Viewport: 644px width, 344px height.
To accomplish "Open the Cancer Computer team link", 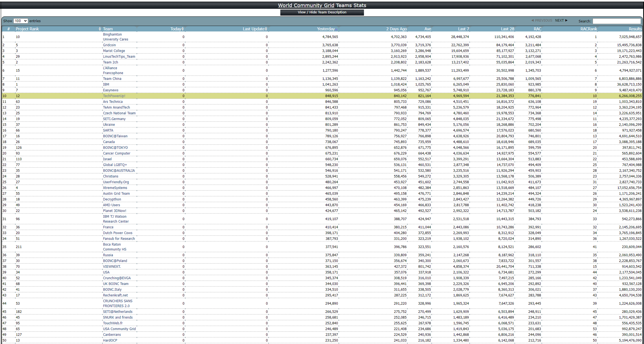I will [x=116, y=153].
